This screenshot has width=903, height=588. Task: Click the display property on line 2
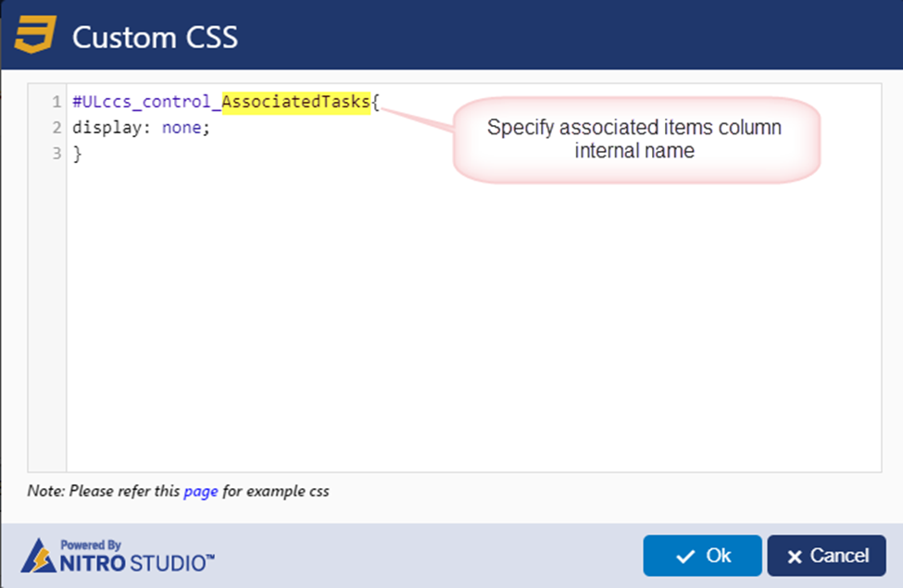pos(107,128)
